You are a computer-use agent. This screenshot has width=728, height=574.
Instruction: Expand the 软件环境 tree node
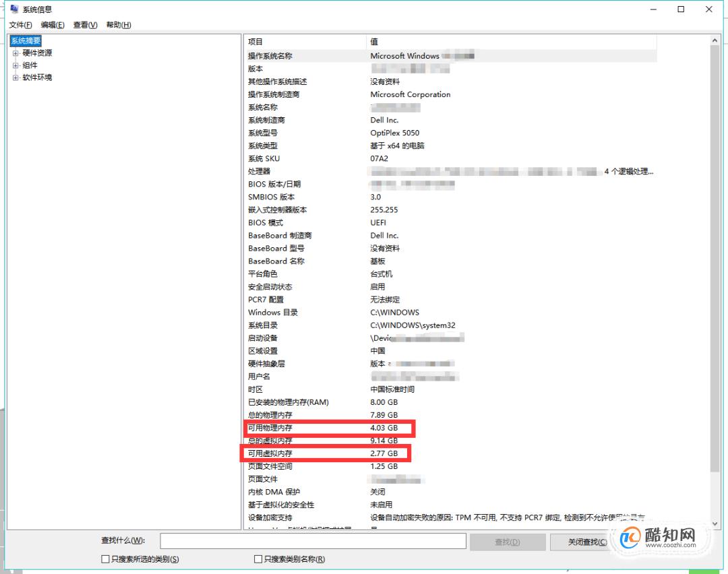click(16, 77)
